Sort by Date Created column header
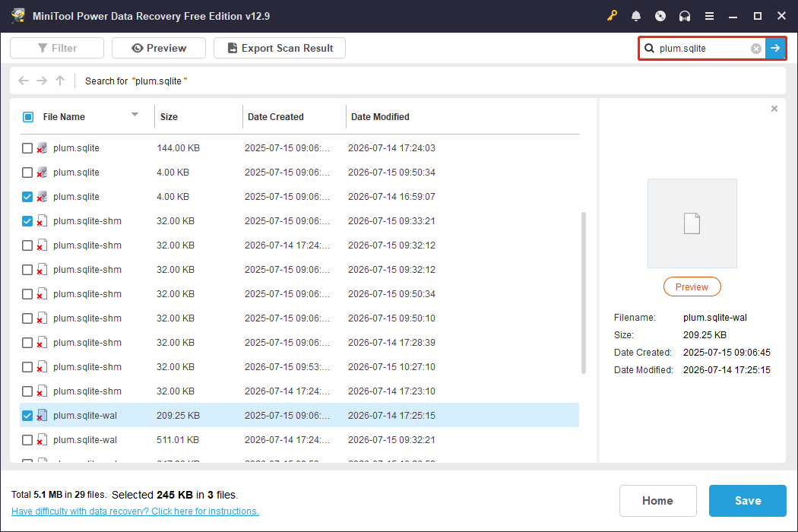Screen dimensions: 798x532 275,116
